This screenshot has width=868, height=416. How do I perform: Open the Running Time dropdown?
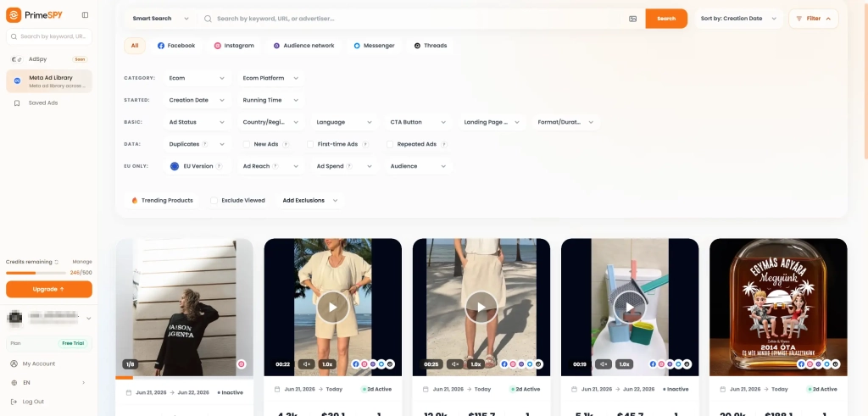pos(270,101)
